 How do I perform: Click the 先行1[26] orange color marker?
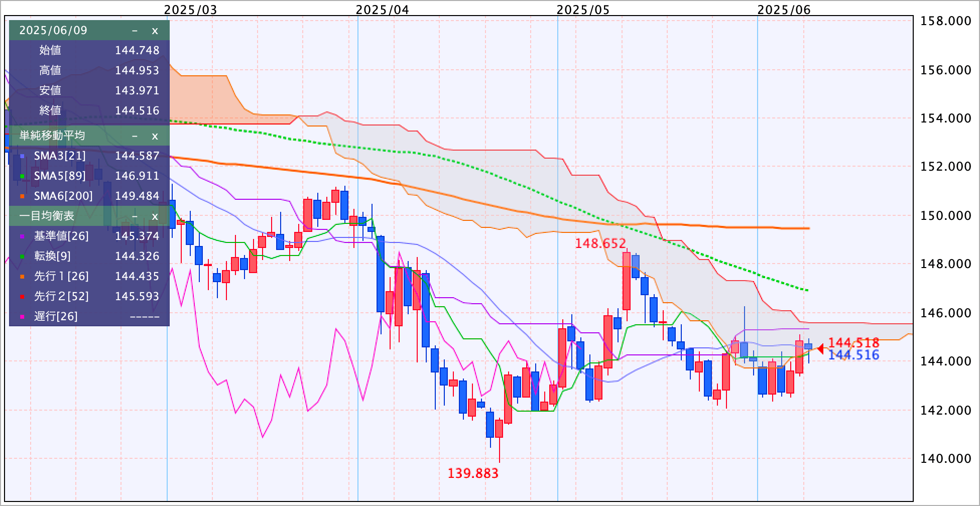point(22,277)
